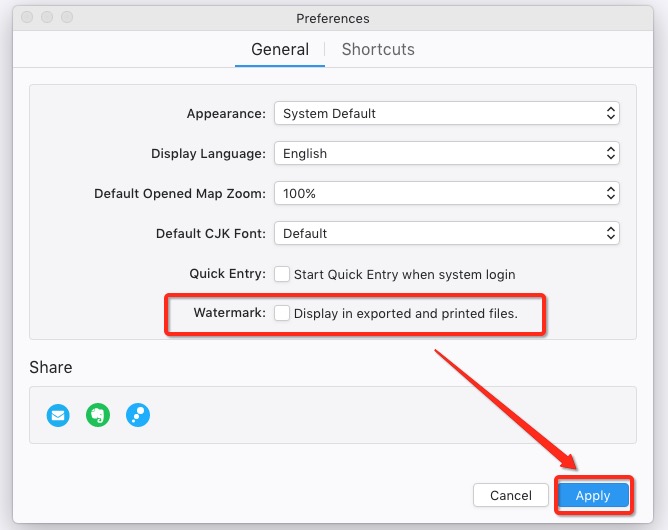
Task: Click the blue Biggerplate share icon
Action: [x=138, y=415]
